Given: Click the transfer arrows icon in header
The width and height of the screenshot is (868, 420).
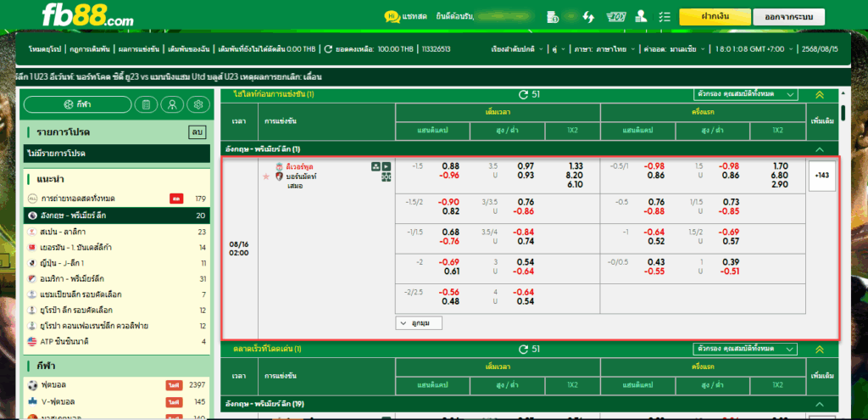Looking at the screenshot, I should pos(588,17).
